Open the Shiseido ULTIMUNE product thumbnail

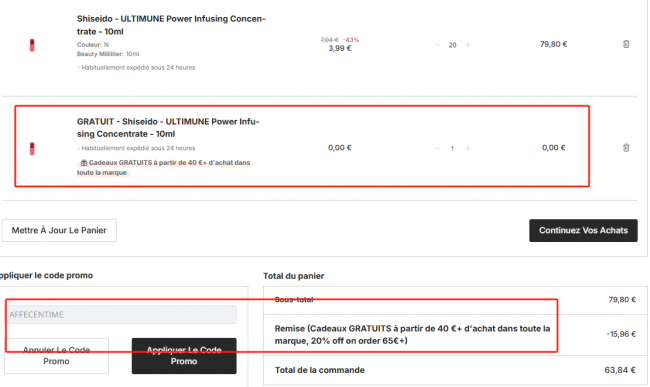click(x=32, y=45)
